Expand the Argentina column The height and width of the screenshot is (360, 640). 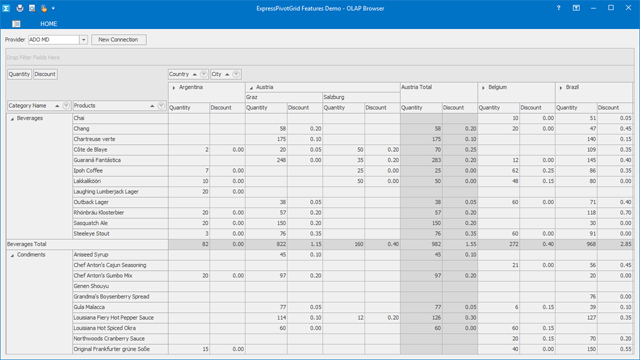pyautogui.click(x=174, y=88)
